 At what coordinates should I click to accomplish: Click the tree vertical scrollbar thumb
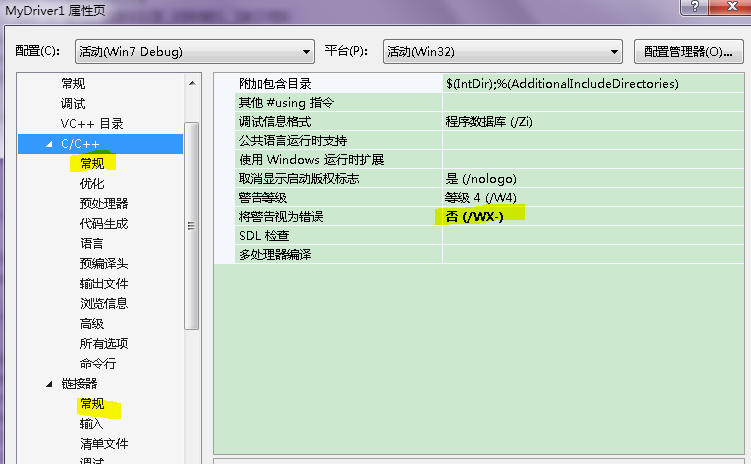pos(192,226)
